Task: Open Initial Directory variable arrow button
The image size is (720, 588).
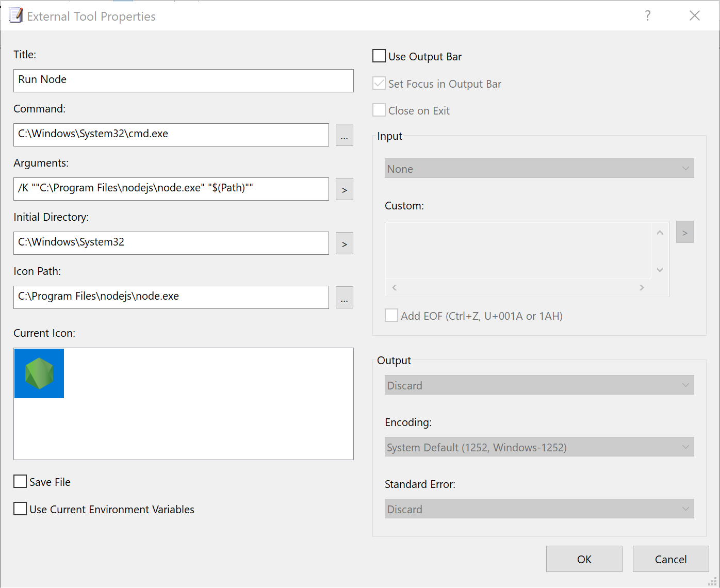Action: (x=345, y=243)
